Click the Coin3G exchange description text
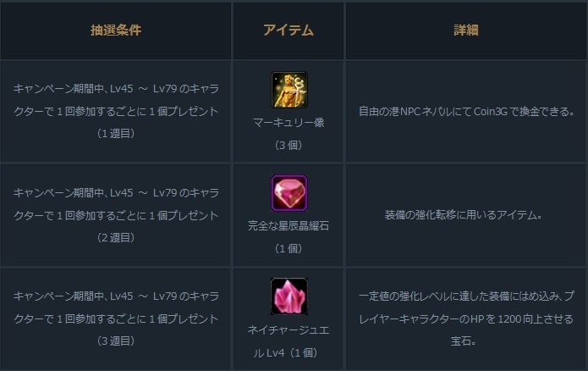Viewport: 588px width, 371px height. click(466, 112)
